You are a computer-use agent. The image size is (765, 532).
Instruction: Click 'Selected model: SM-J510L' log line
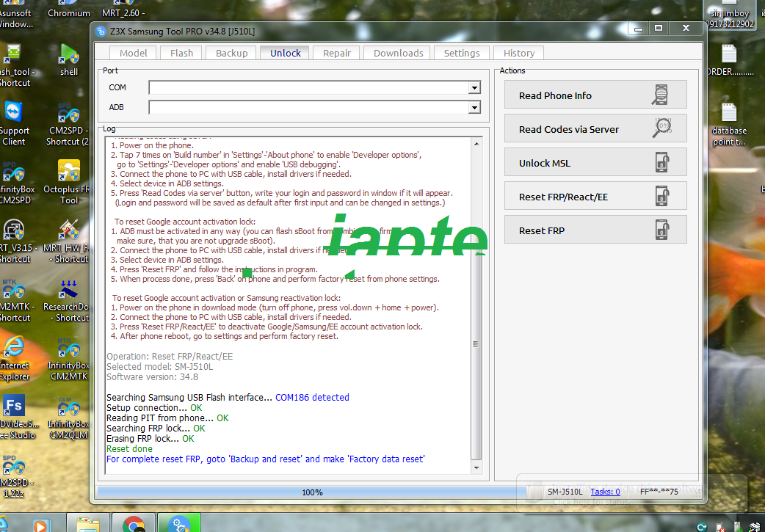click(160, 367)
